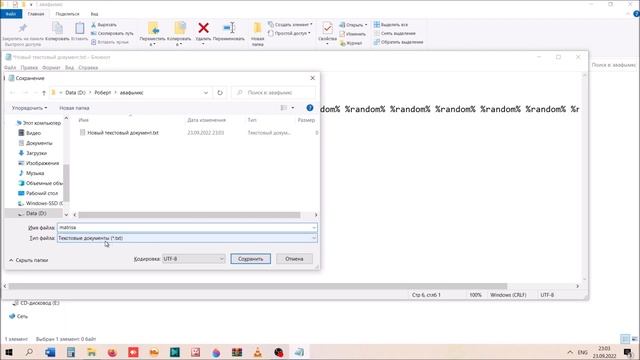Click the Save dialog file list horizontal scrollbar
The width and height of the screenshot is (640, 360).
click(189, 215)
